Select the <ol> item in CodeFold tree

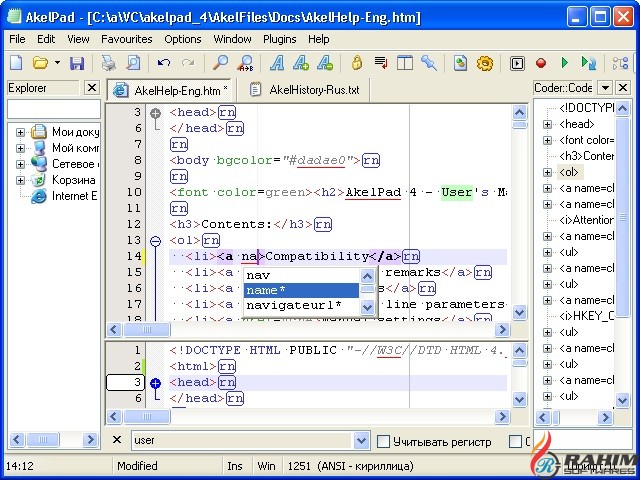click(569, 172)
